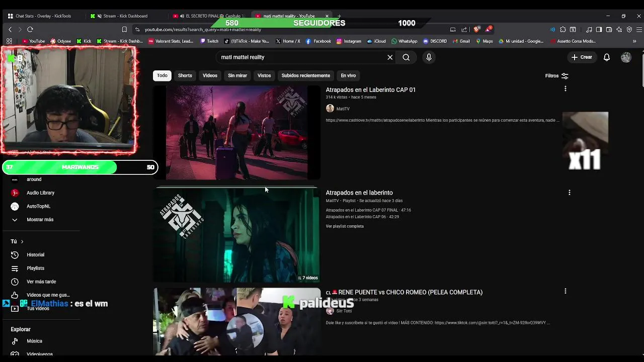This screenshot has width=644, height=362.
Task: Go back with the browser back arrow
Action: click(x=10, y=30)
